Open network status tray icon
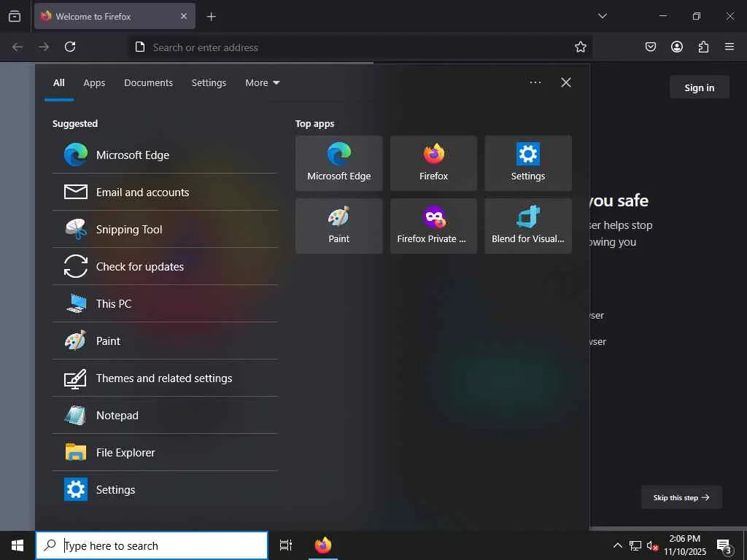Viewport: 747px width, 560px height. click(635, 545)
